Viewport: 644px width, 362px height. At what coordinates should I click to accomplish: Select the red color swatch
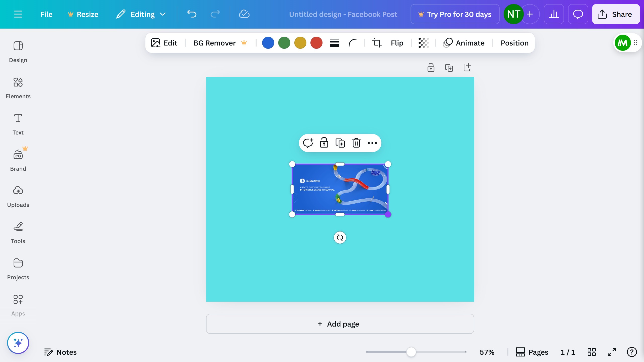(x=316, y=43)
